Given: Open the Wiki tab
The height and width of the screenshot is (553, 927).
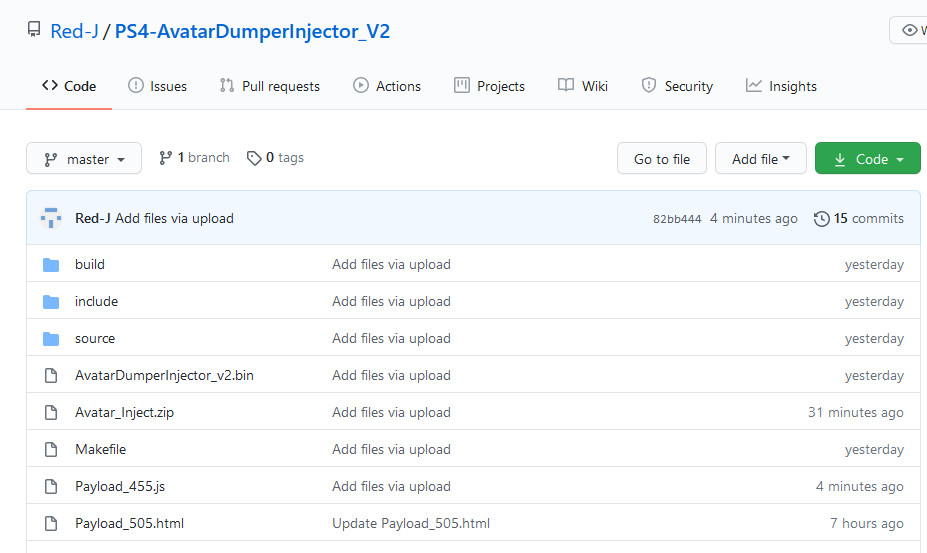Looking at the screenshot, I should click(x=583, y=86).
